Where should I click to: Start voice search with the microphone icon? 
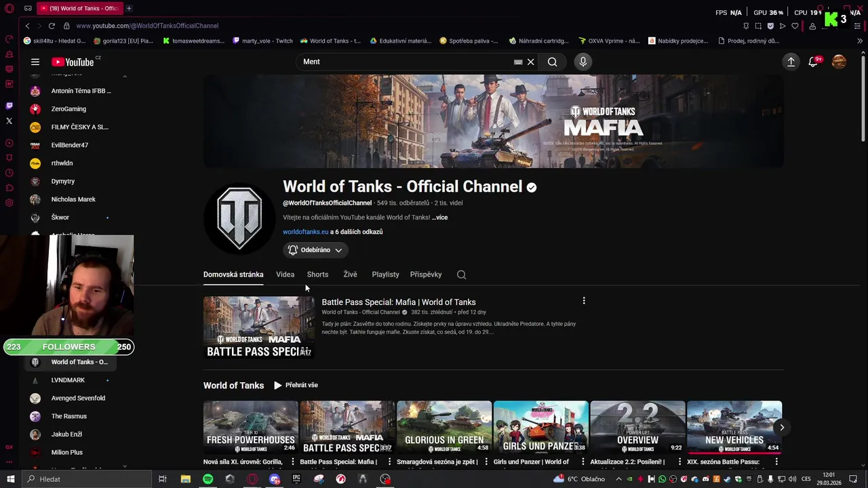[x=583, y=62]
